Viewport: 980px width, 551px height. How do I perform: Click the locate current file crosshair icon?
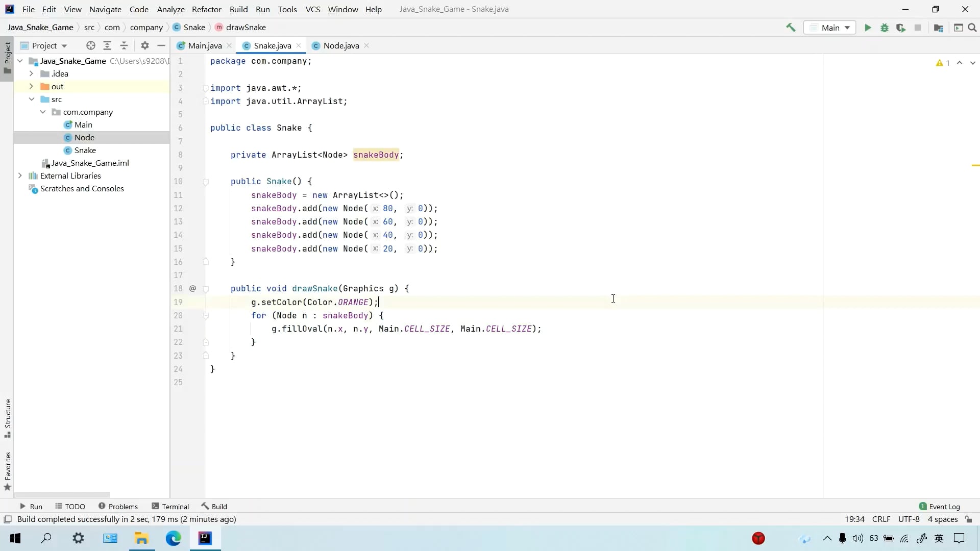click(x=91, y=45)
